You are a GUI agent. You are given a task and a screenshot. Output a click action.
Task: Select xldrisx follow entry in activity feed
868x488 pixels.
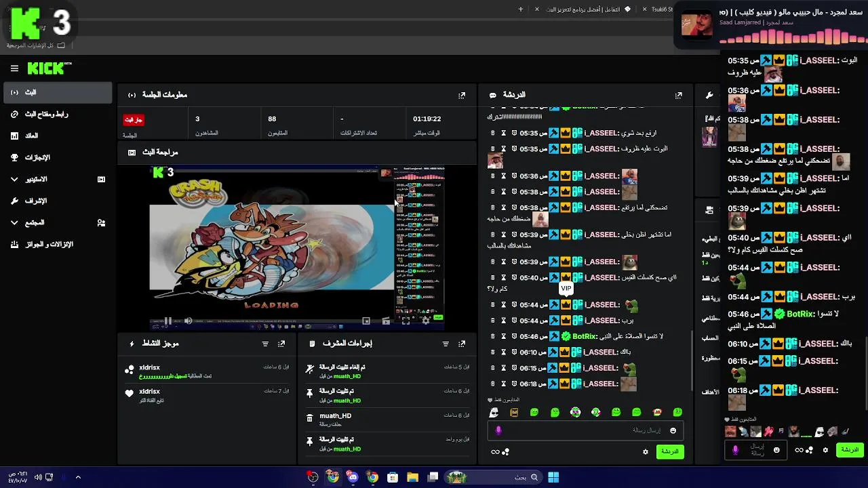(x=207, y=395)
